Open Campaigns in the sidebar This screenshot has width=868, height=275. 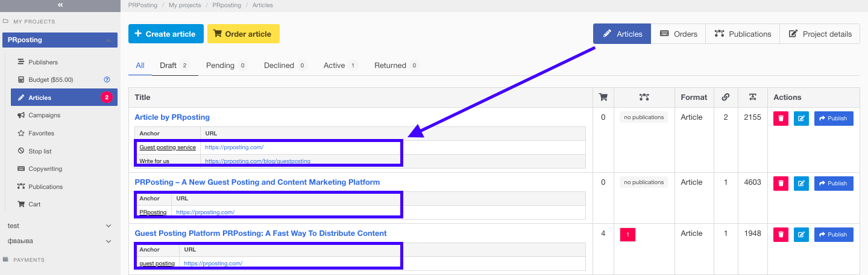[44, 115]
